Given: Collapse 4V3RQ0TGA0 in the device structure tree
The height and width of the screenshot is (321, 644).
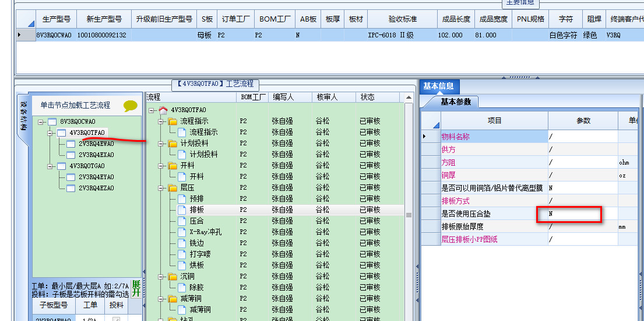Looking at the screenshot, I should [x=50, y=166].
